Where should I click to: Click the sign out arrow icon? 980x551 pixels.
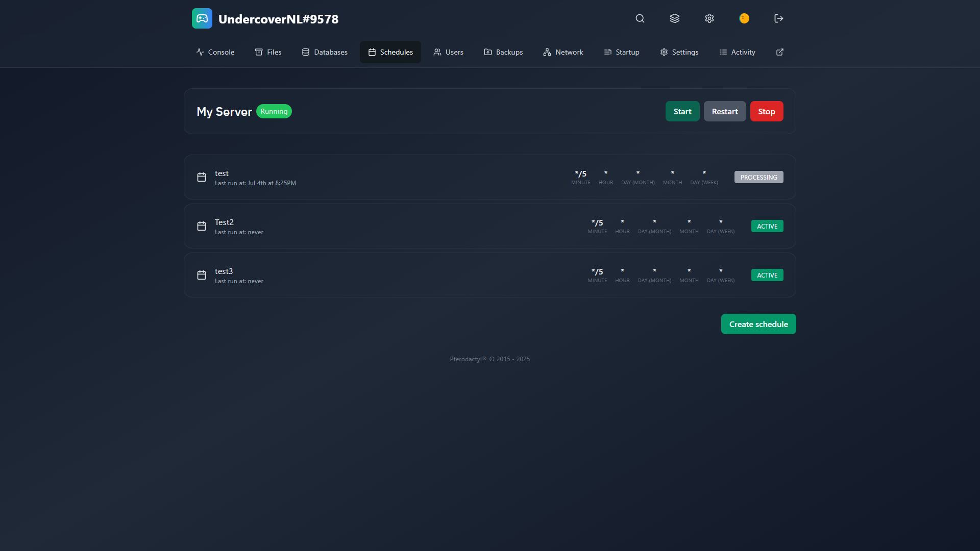point(778,18)
